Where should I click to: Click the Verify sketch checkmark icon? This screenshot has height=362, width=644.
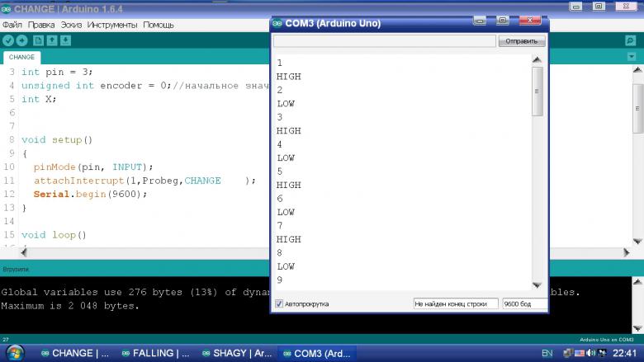[x=8, y=40]
